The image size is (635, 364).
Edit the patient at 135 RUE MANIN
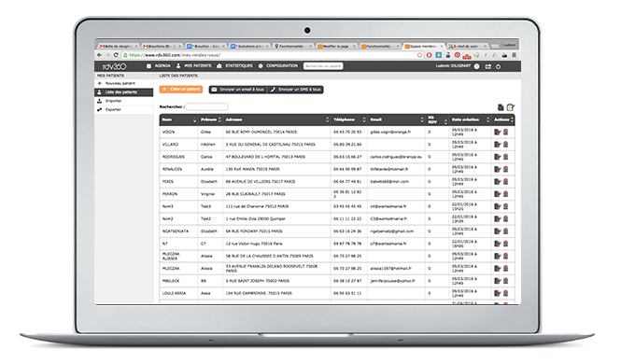tap(498, 170)
